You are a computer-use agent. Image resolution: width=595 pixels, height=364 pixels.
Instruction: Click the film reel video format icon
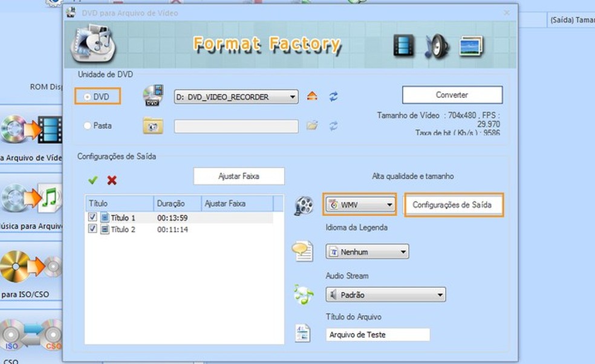[x=304, y=206]
